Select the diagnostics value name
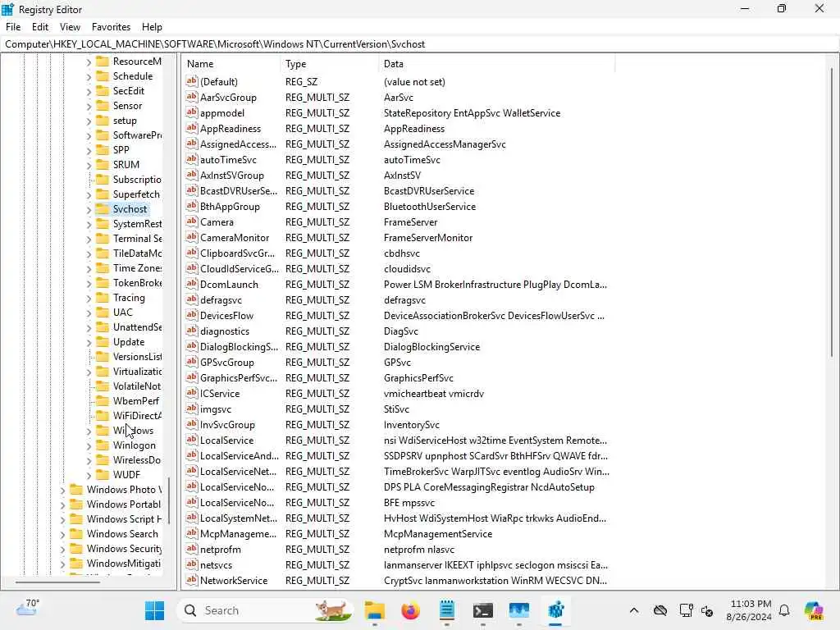Screen dimensions: 840x630 point(225,331)
